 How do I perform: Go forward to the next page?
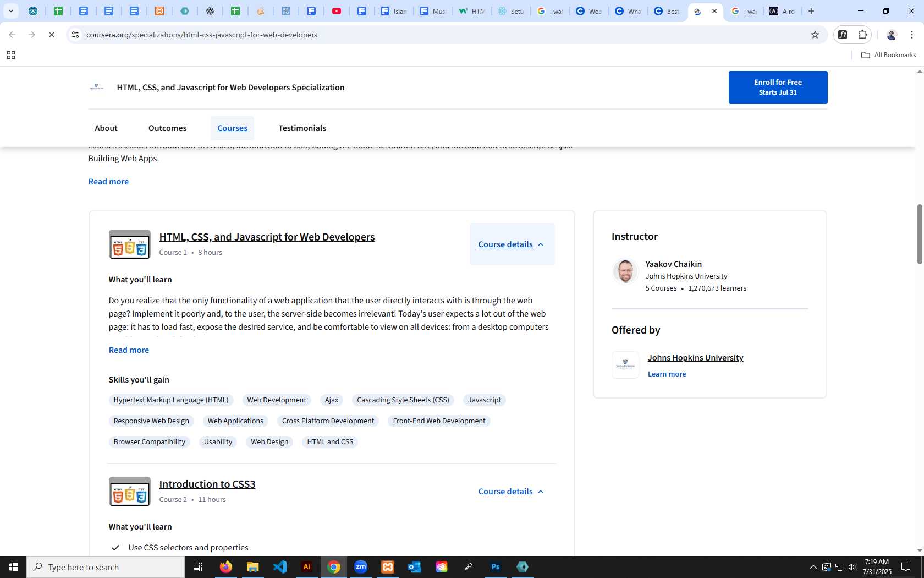(32, 35)
